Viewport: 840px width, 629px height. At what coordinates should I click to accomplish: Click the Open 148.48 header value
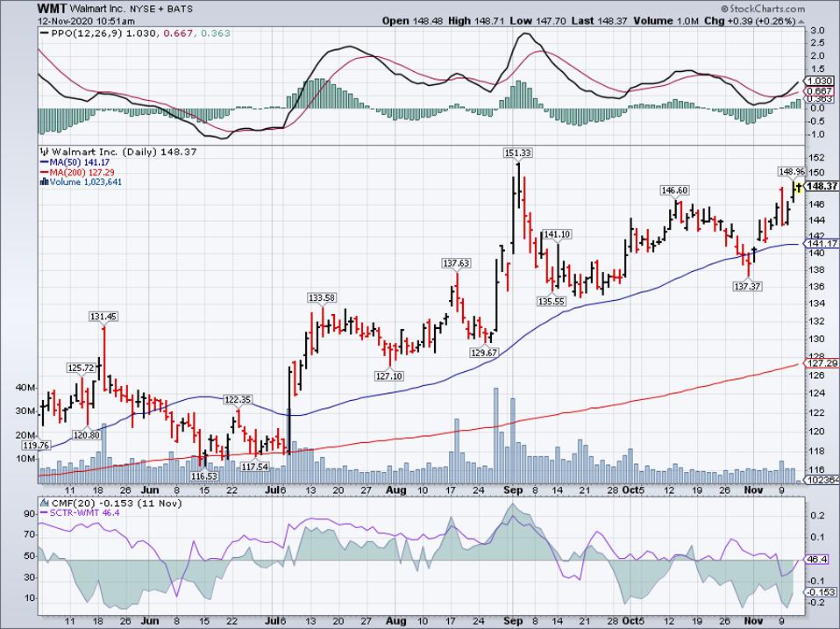tap(412, 21)
